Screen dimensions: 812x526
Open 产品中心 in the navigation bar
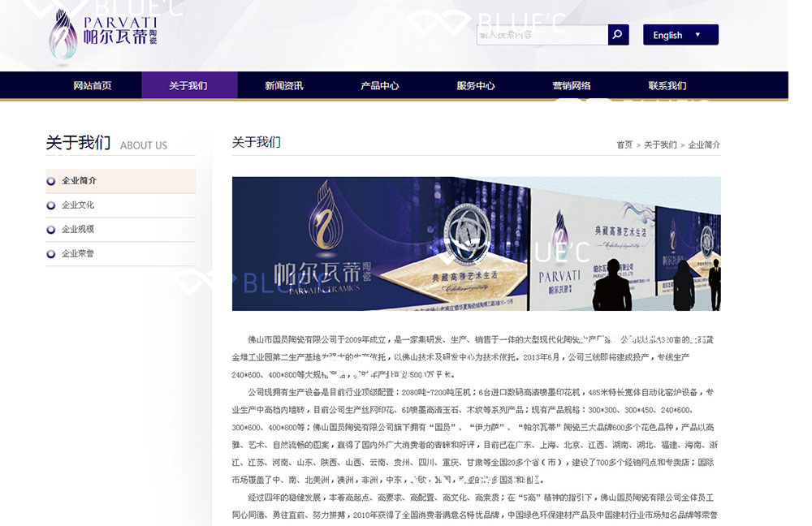point(380,85)
